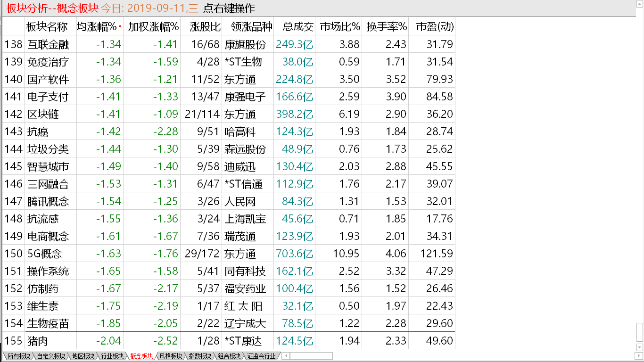Sort by 换手率% column header
The height and width of the screenshot is (362, 644).
[386, 27]
